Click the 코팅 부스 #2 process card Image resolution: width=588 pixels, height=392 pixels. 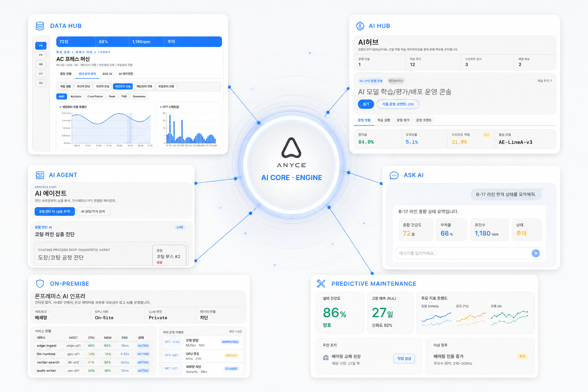(x=169, y=255)
